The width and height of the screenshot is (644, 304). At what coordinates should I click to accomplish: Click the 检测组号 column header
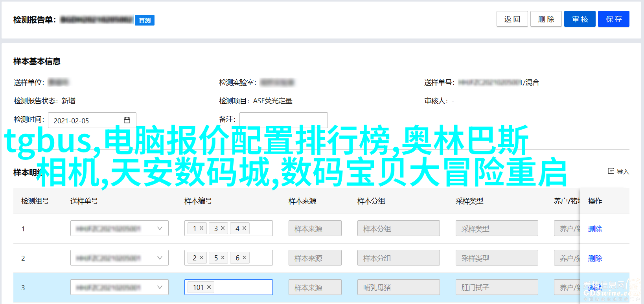[x=35, y=201]
